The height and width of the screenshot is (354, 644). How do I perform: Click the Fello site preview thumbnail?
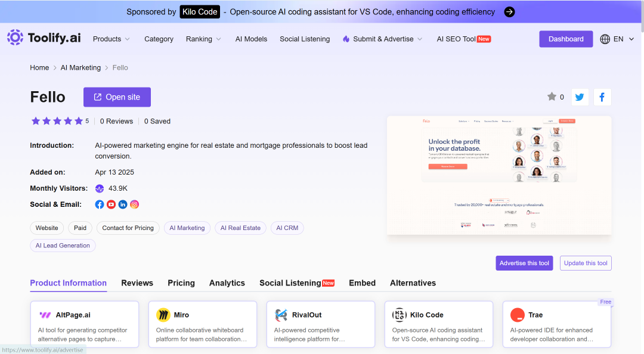coord(499,175)
